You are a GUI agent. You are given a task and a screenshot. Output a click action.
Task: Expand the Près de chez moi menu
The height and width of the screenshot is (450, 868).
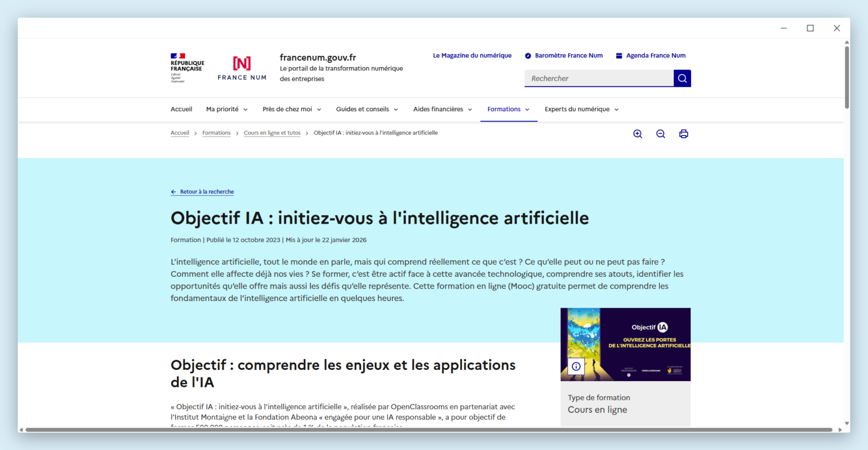point(292,110)
